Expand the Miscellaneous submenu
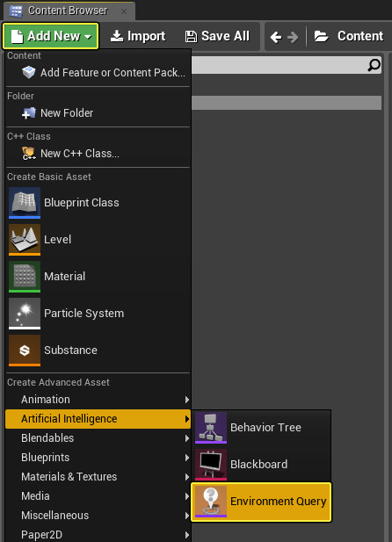 [x=98, y=516]
